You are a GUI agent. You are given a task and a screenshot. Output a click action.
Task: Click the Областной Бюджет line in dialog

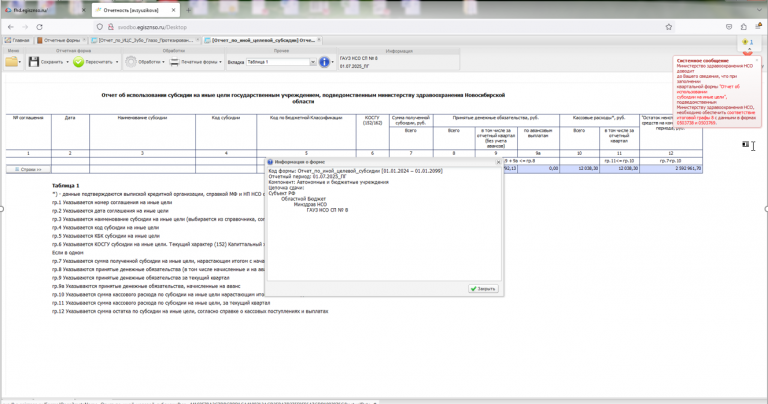(303, 199)
